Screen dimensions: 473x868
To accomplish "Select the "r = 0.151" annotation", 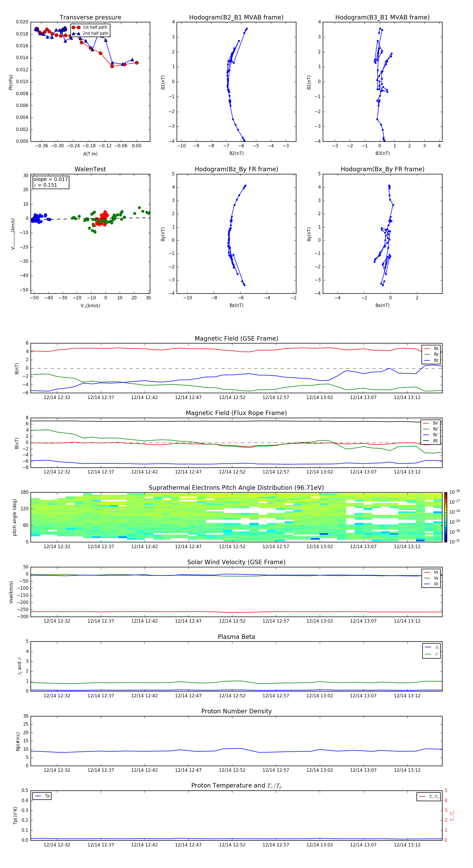I will (45, 185).
